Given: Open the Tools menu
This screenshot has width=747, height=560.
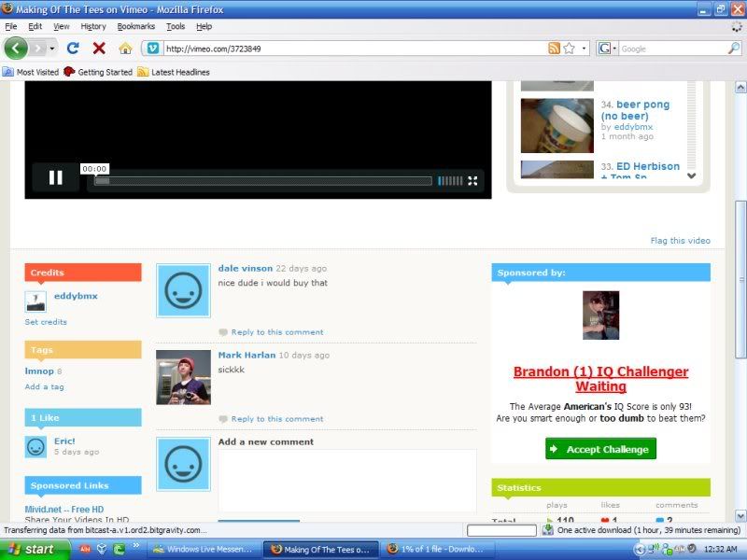Looking at the screenshot, I should click(x=176, y=27).
